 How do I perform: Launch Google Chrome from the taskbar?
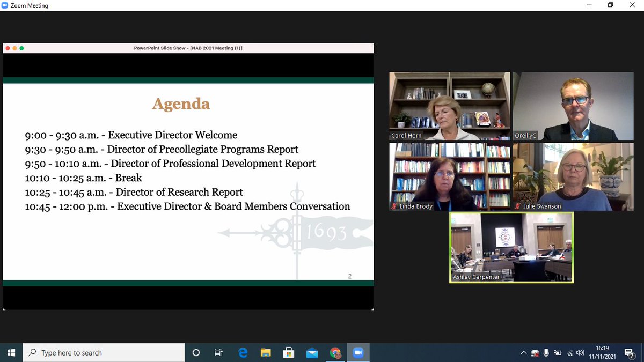[335, 352]
